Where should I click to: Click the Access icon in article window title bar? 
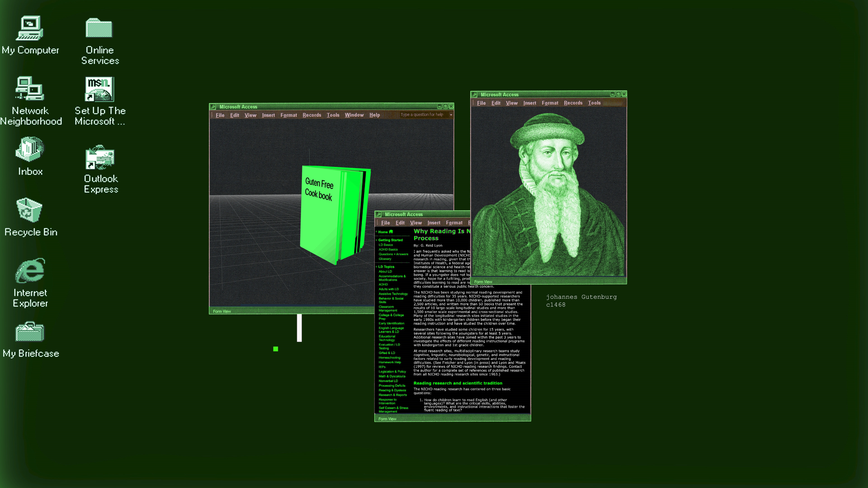point(379,214)
